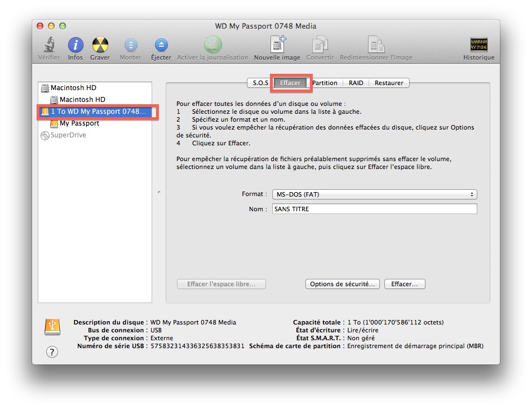Switch to the Partition tab
The width and height of the screenshot is (532, 409).
[325, 83]
